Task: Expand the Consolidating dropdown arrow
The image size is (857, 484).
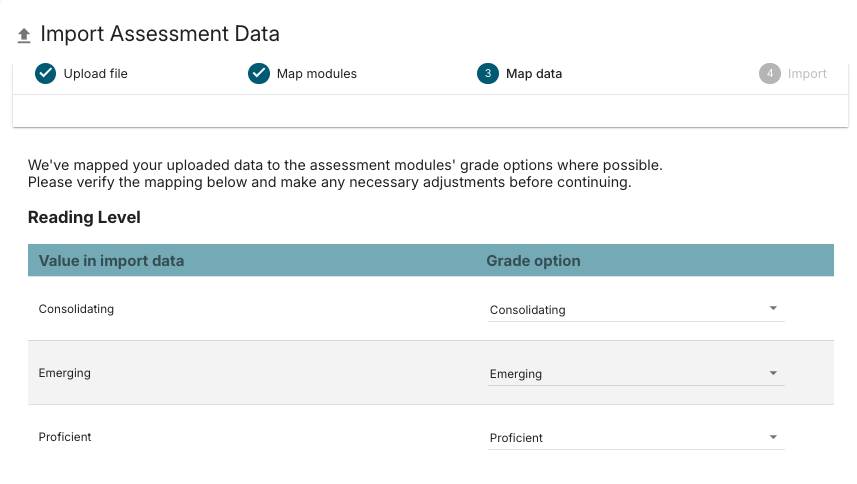Action: click(773, 309)
